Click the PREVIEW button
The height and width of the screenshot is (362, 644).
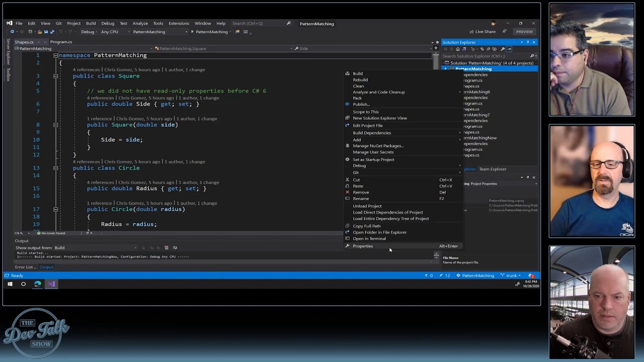tap(524, 32)
